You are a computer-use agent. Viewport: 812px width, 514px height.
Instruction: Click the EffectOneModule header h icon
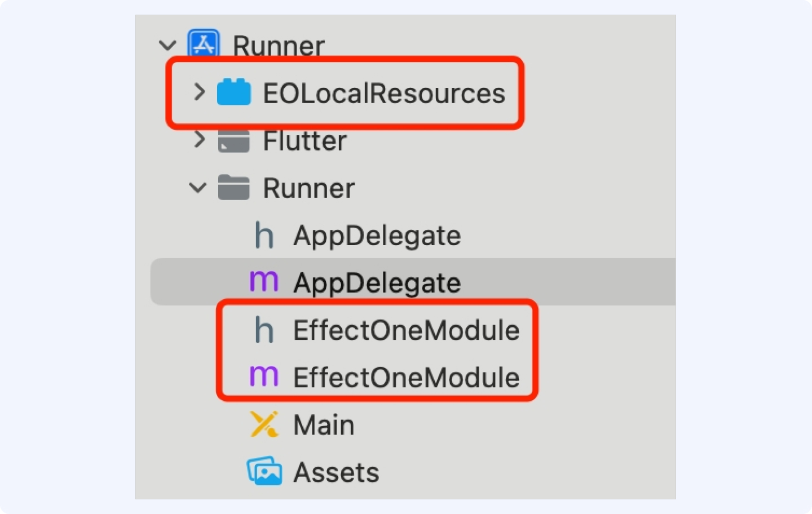(x=264, y=330)
